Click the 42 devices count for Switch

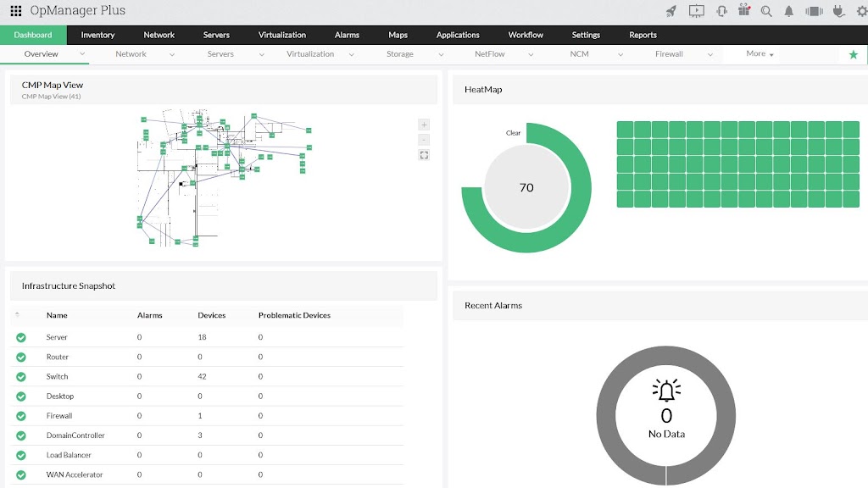[202, 376]
